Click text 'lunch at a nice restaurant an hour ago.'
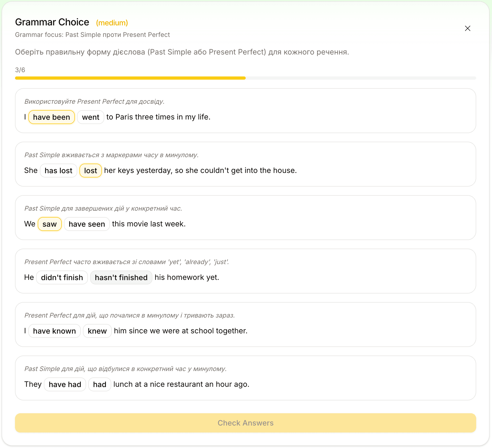This screenshot has height=448, width=492. 181,384
